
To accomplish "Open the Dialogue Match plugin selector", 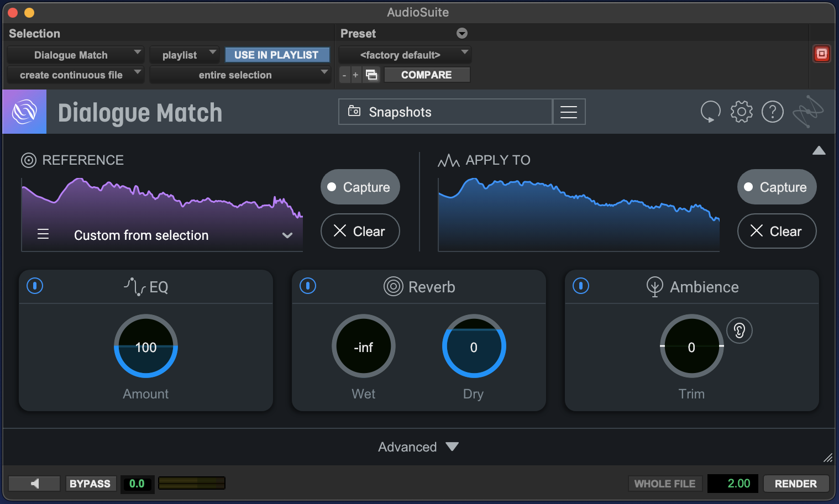I will pos(76,55).
